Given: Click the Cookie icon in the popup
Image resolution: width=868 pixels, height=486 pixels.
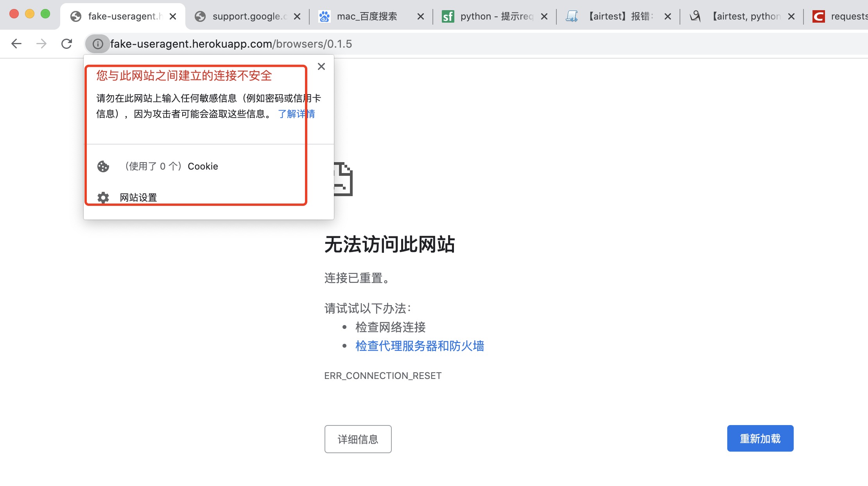Looking at the screenshot, I should [103, 166].
